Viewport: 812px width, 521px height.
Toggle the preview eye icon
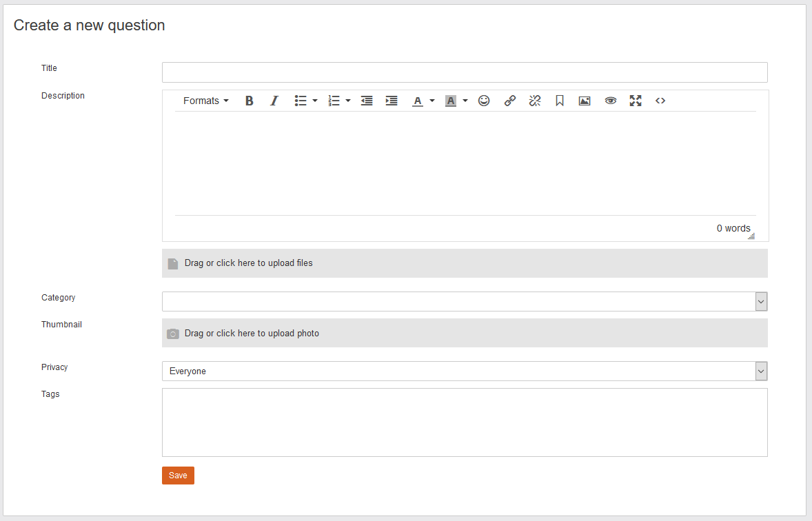[610, 101]
